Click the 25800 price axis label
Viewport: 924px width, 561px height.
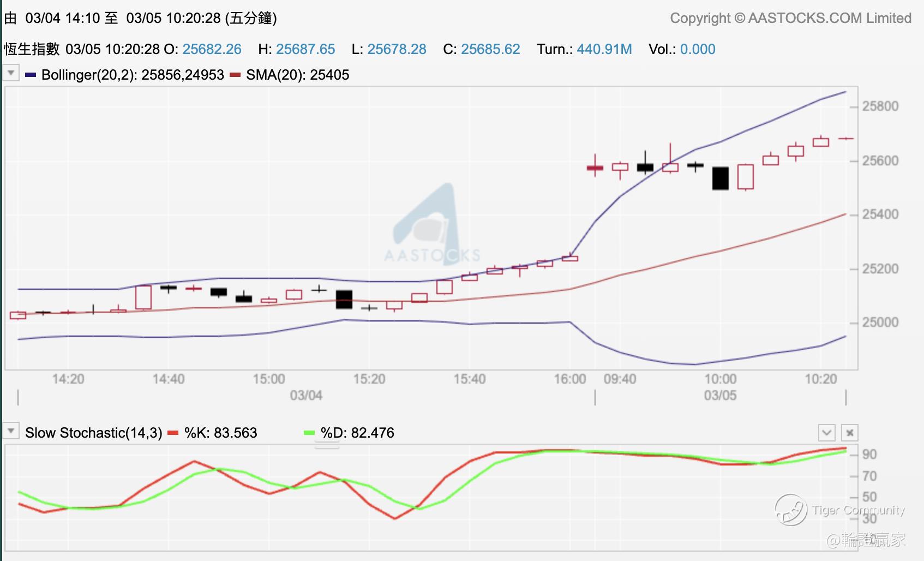tap(880, 106)
